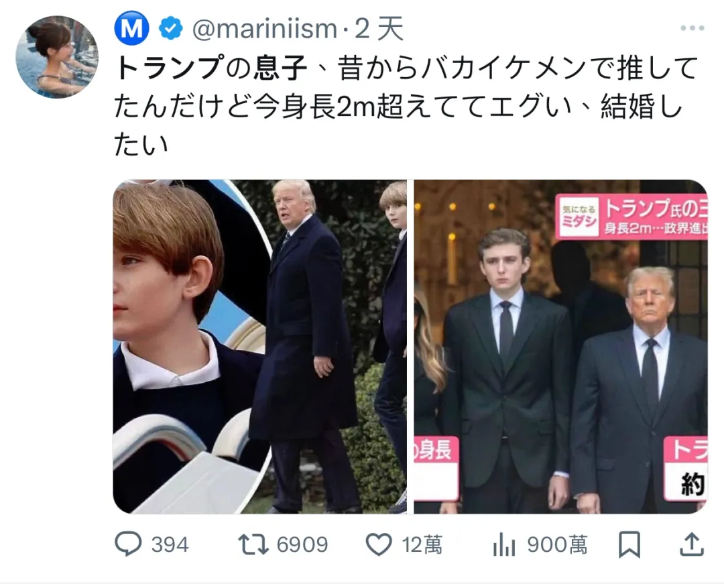Screen dimensions: 724x588
Task: Tap the share upload icon
Action: [x=692, y=544]
